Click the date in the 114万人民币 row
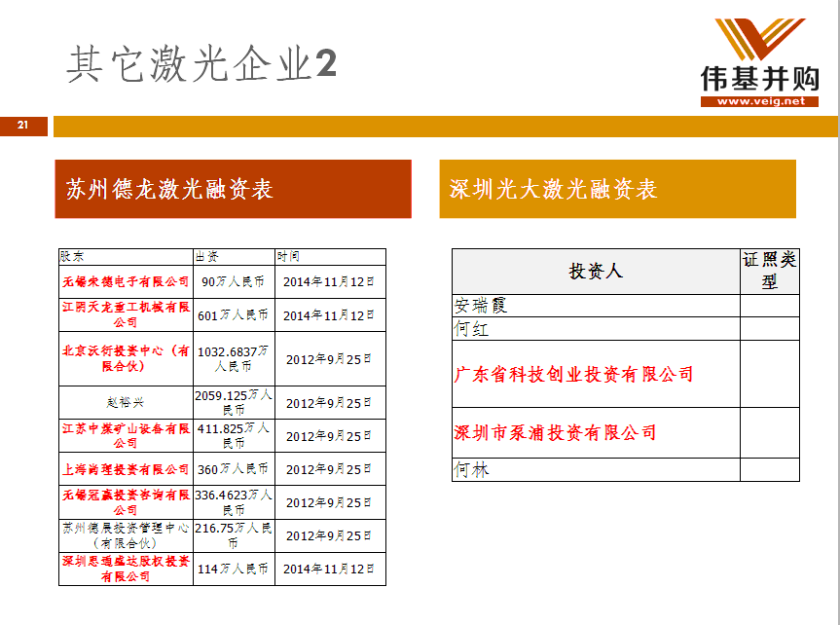Image resolution: width=840 pixels, height=625 pixels. 330,569
